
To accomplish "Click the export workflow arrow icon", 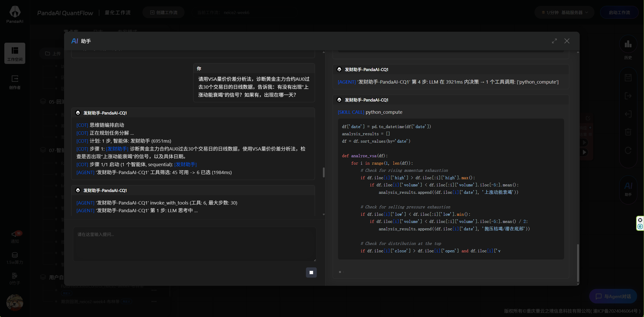I will pos(628,96).
